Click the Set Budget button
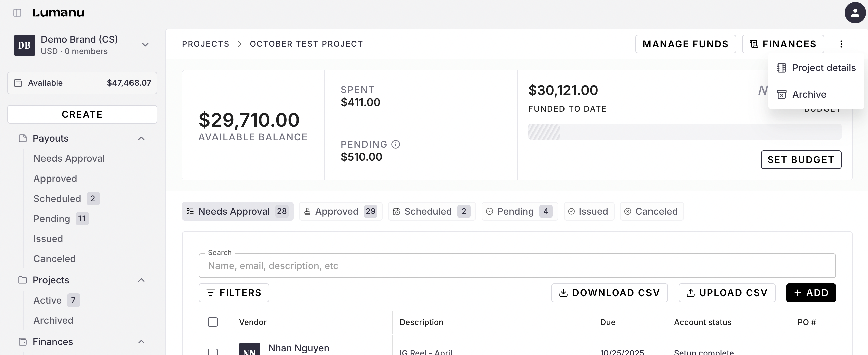The width and height of the screenshot is (868, 355). [801, 160]
